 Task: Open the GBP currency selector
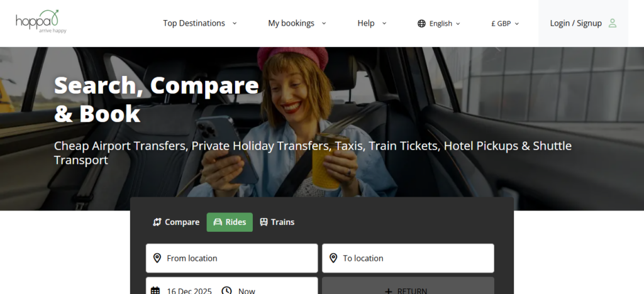point(505,23)
